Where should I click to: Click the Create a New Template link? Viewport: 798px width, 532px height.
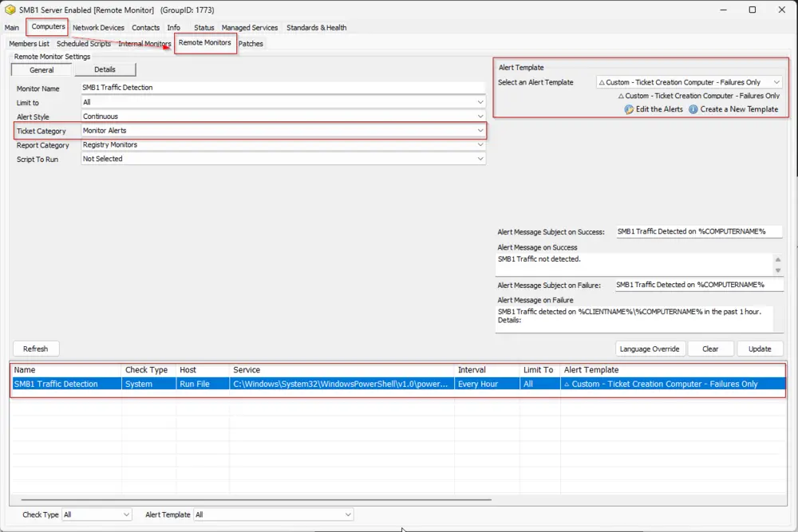[x=739, y=109]
